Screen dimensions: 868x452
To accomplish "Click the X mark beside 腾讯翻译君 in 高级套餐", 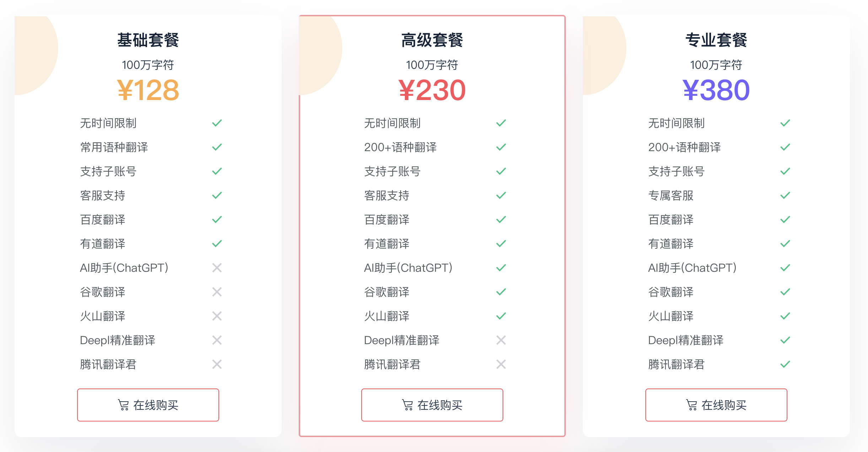I will click(501, 364).
